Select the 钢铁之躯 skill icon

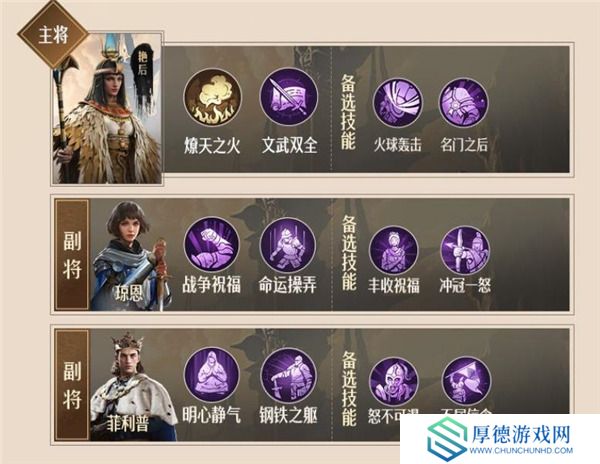tap(289, 377)
